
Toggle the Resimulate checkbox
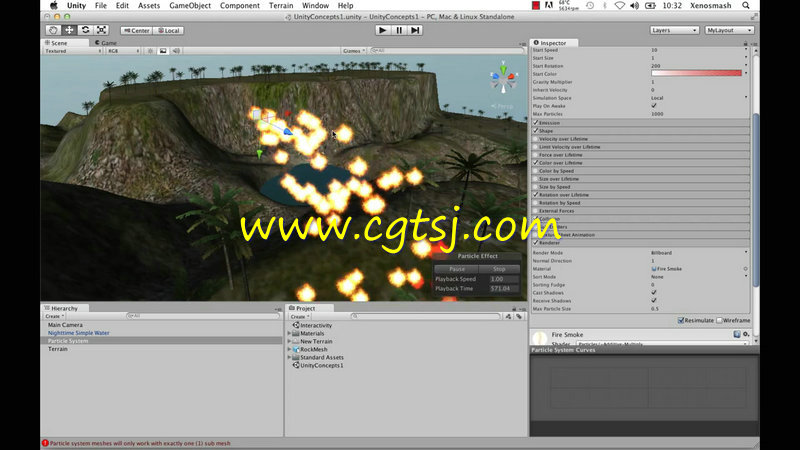coord(681,320)
